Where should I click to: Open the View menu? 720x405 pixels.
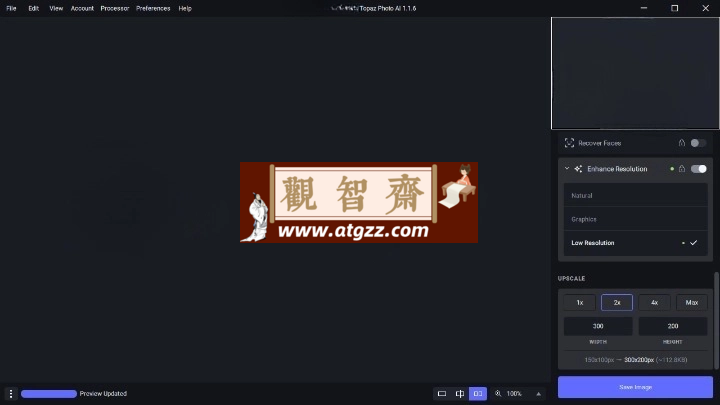56,8
